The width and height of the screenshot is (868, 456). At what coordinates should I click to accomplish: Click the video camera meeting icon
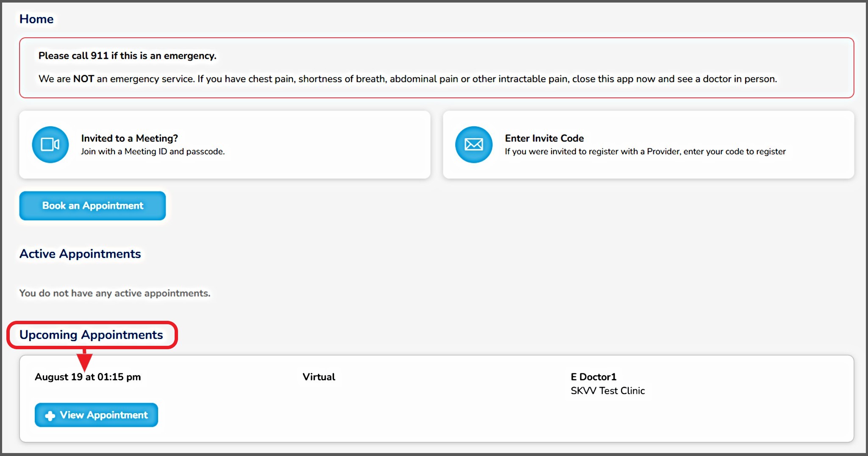click(50, 145)
